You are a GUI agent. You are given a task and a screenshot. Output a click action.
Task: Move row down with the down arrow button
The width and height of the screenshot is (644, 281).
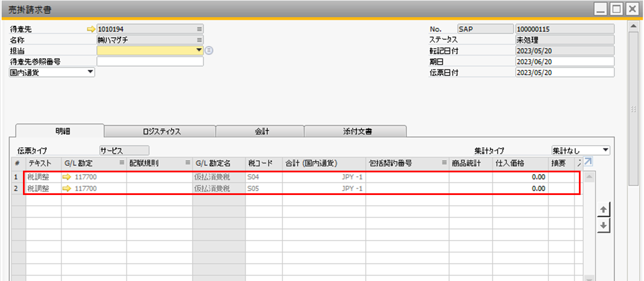coord(603,225)
